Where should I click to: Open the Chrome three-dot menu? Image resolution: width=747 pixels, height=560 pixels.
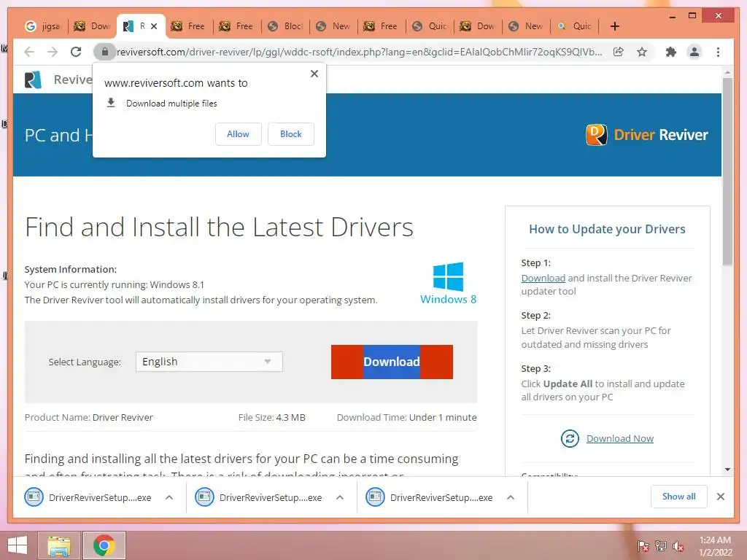point(718,52)
